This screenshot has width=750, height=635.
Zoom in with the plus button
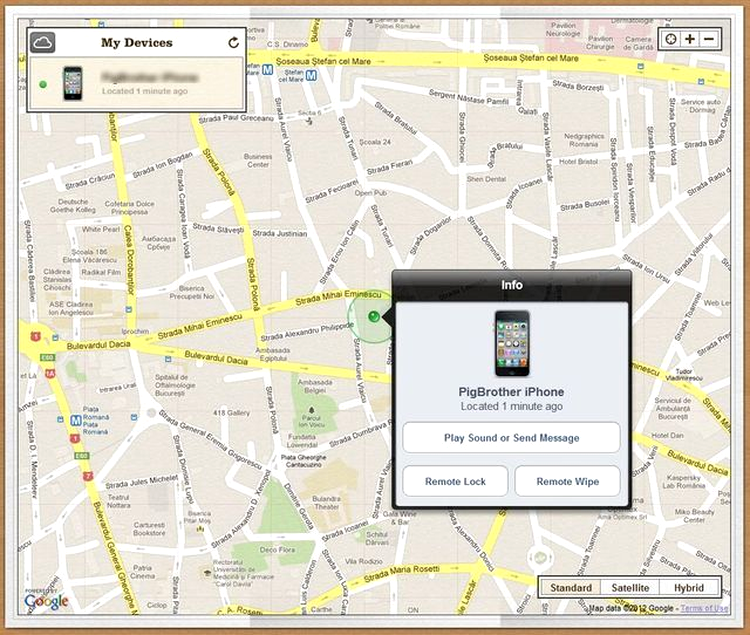pos(690,39)
